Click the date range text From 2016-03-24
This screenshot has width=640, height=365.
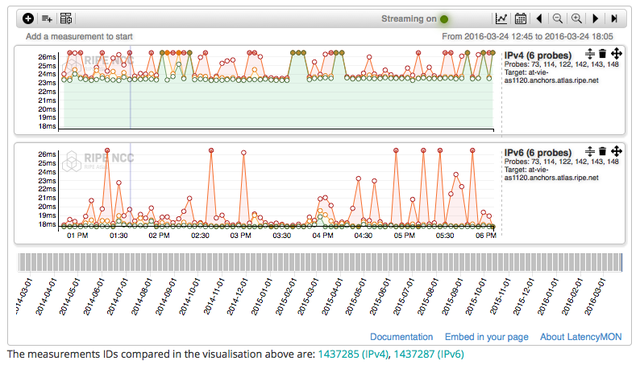tap(527, 37)
